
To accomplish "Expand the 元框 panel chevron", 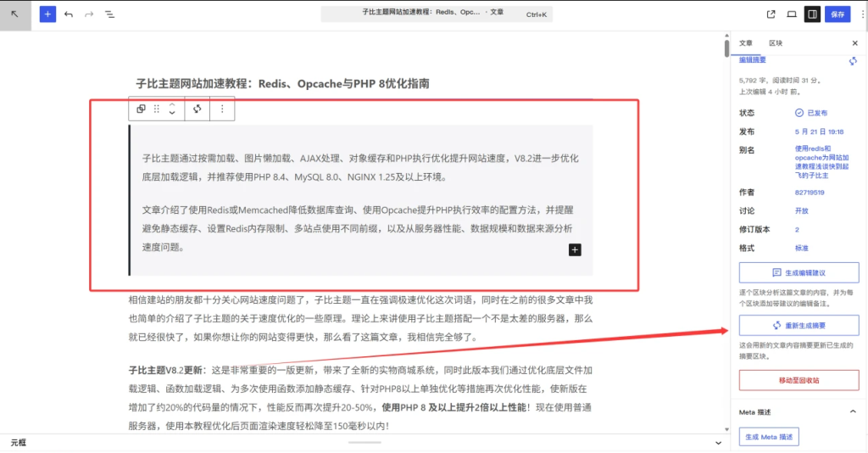I will pyautogui.click(x=718, y=443).
